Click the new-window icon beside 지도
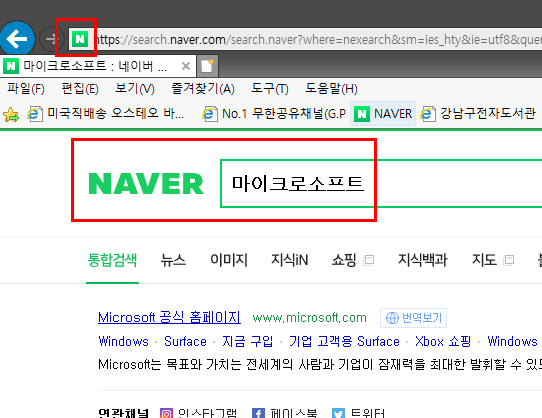Screen dimensions: 542x418 tap(509, 260)
